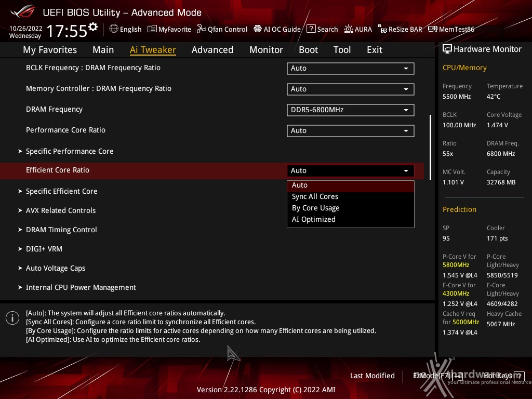Open Memory Controller DRAM Ratio dropdown
Image resolution: width=532 pixels, height=399 pixels.
pos(351,89)
